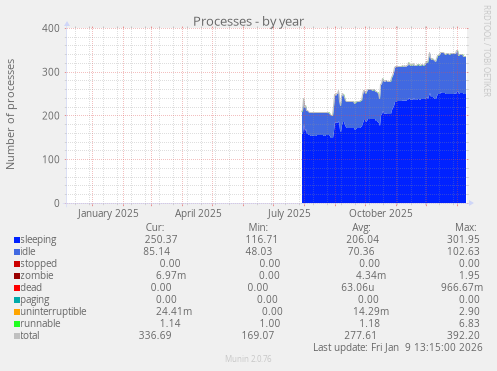This screenshot has width=497, height=371.
Task: Click the runnable average value 1.18
Action: tap(369, 323)
